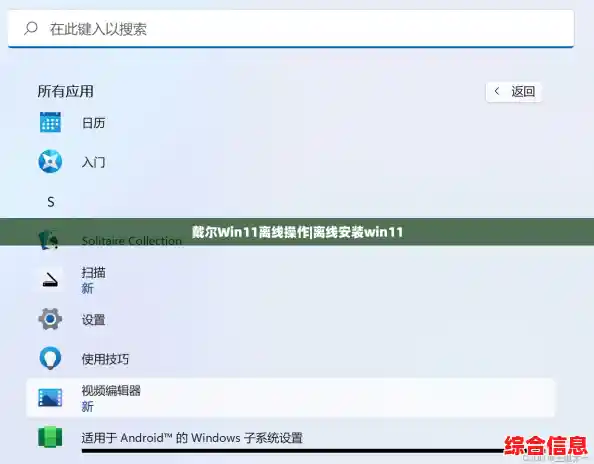Launch the Tips lightbulb icon
The image size is (594, 464).
[50, 358]
